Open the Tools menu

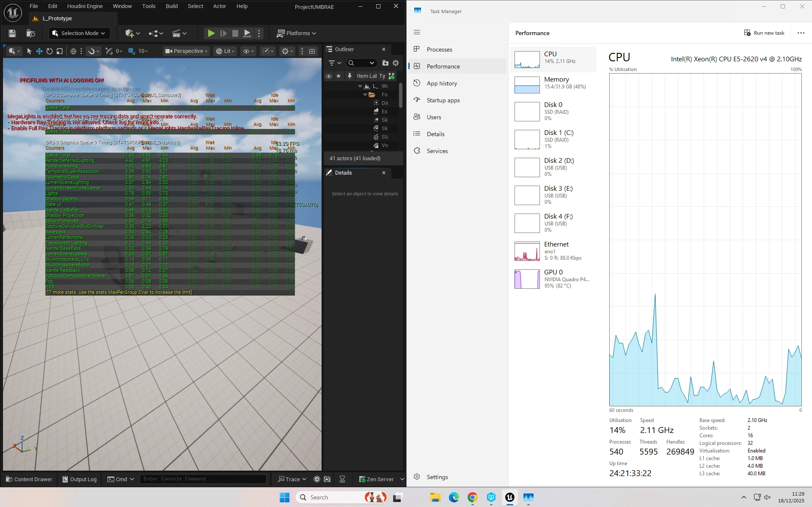tap(149, 6)
